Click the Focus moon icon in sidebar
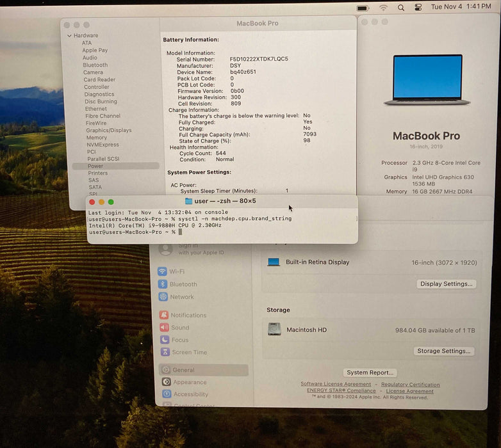The image size is (501, 448). tap(165, 339)
